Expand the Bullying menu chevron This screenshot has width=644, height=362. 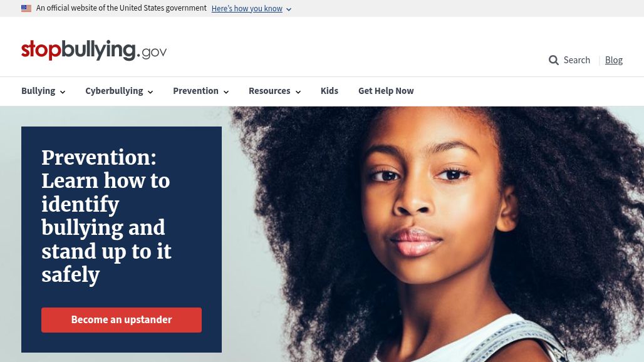click(x=63, y=92)
